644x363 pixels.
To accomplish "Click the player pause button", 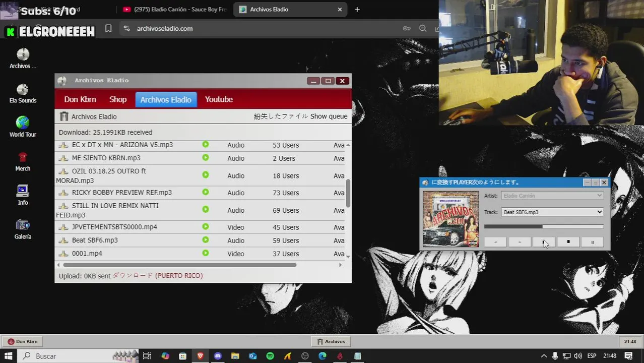I will 592,242.
